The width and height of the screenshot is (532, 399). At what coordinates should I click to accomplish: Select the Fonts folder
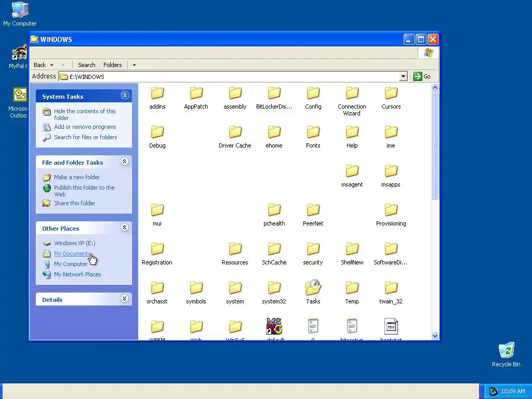point(313,137)
